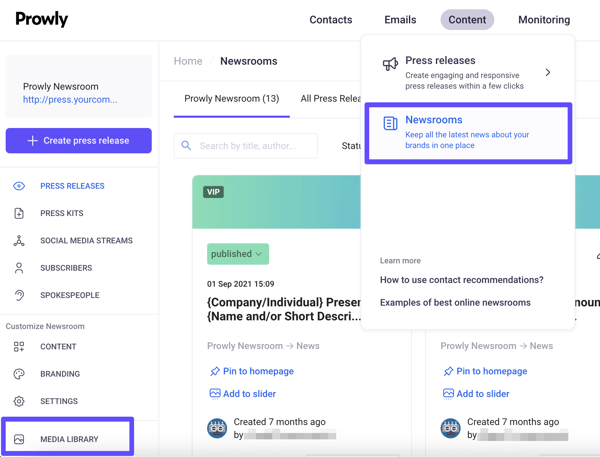This screenshot has width=600, height=457.
Task: Open Subscribers in sidebar
Action: [x=66, y=268]
